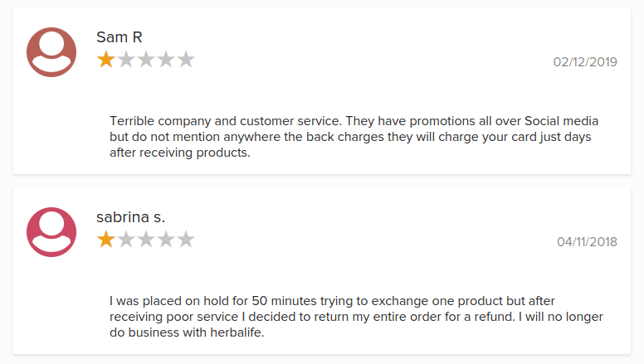Open the reviewer name sabrina s.
644x364 pixels.
[130, 217]
